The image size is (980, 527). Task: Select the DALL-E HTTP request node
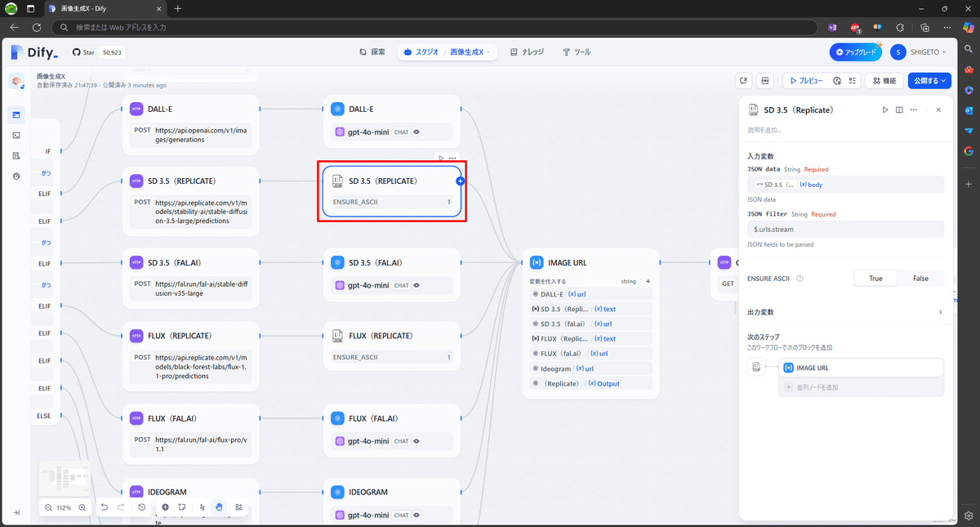[190, 124]
